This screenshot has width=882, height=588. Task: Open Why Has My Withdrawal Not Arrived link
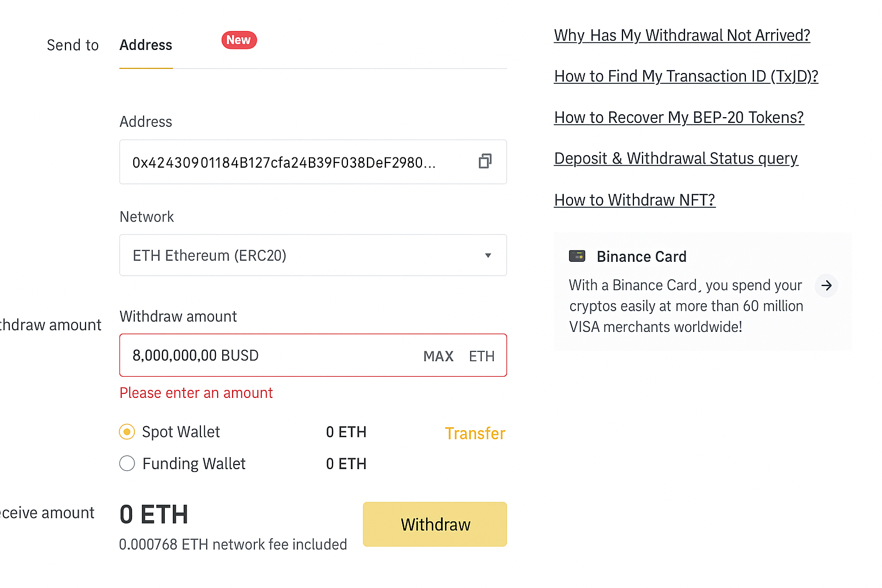point(682,36)
